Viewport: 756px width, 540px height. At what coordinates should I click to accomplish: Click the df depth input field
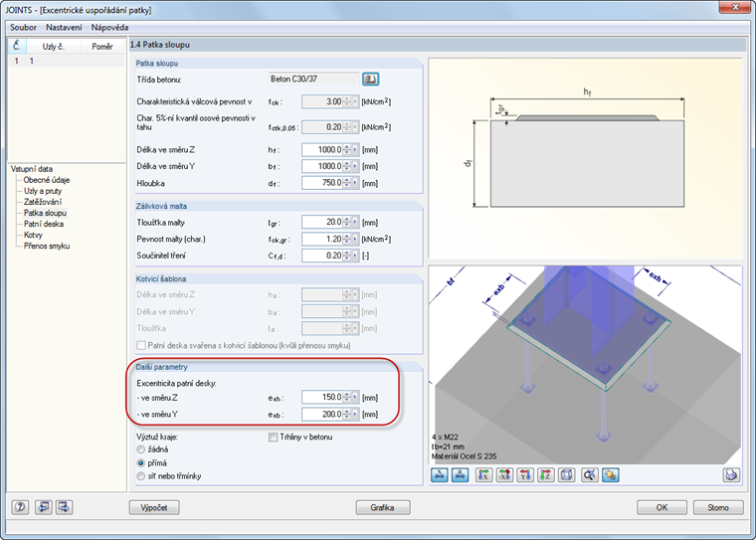(322, 183)
